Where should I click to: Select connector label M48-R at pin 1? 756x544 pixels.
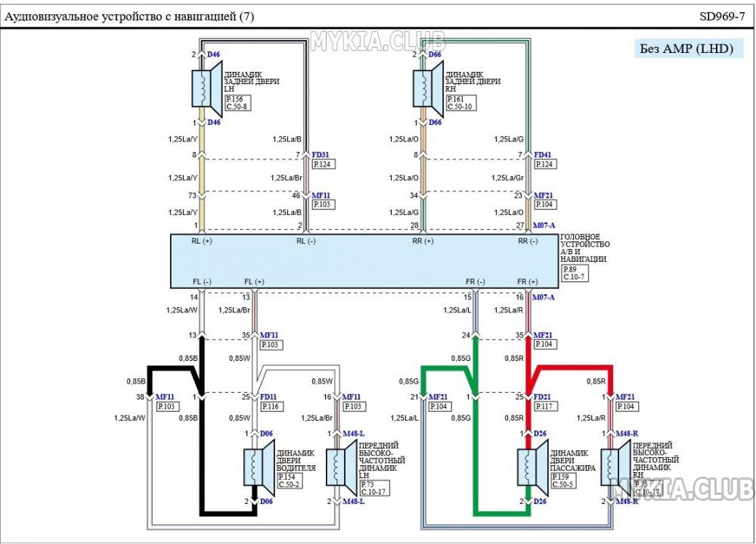627,434
